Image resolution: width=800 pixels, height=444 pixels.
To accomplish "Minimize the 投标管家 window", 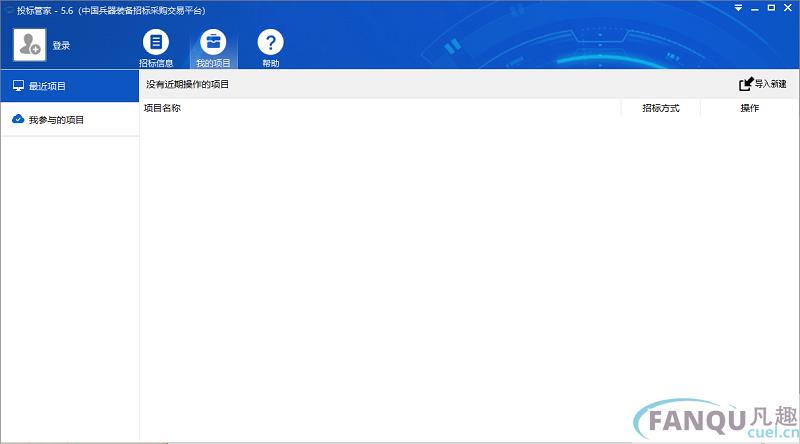I will [755, 9].
